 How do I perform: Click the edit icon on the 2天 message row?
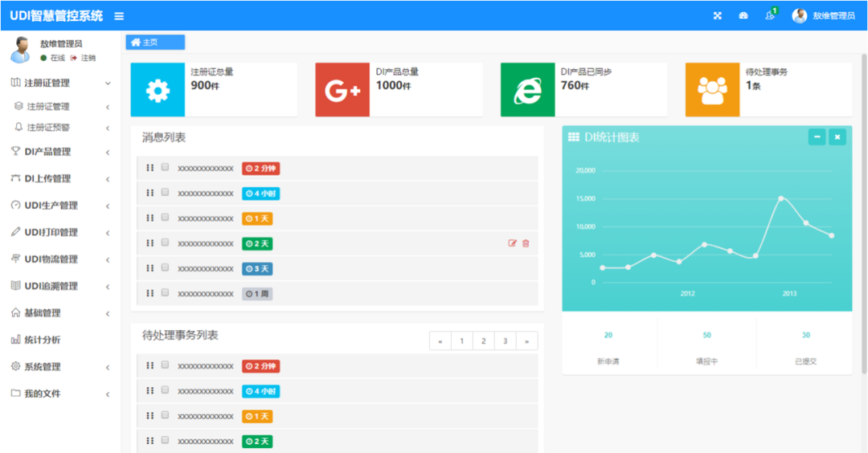[x=513, y=243]
